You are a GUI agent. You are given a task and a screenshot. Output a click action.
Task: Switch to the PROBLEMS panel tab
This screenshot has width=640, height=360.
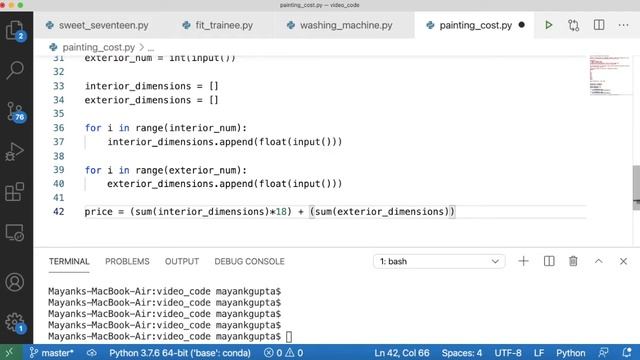[127, 261]
